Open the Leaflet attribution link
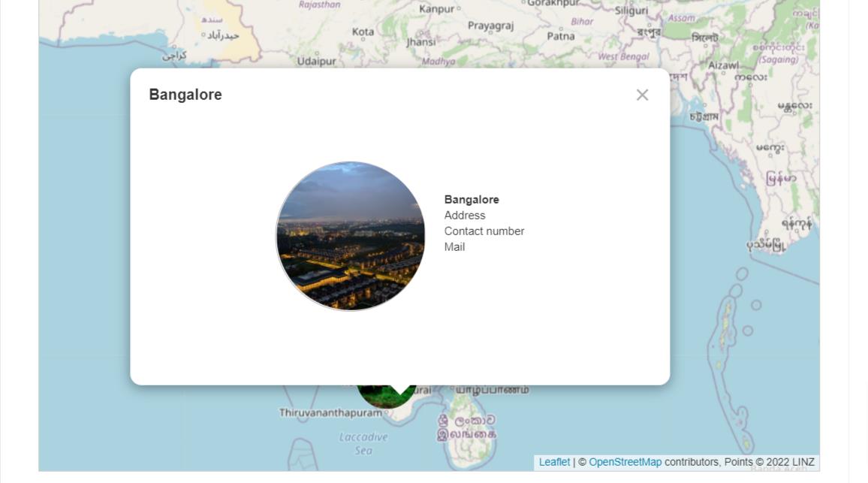Screen dimensions: 868x483 pos(554,462)
